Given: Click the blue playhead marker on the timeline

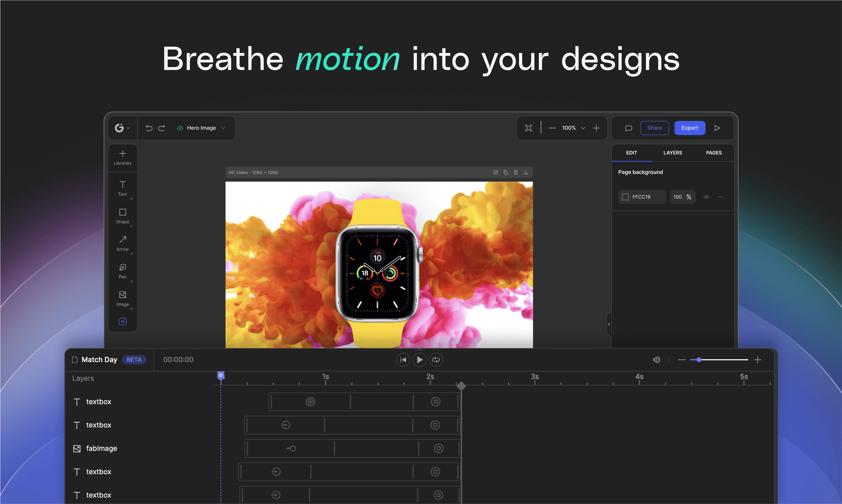Looking at the screenshot, I should click(221, 375).
